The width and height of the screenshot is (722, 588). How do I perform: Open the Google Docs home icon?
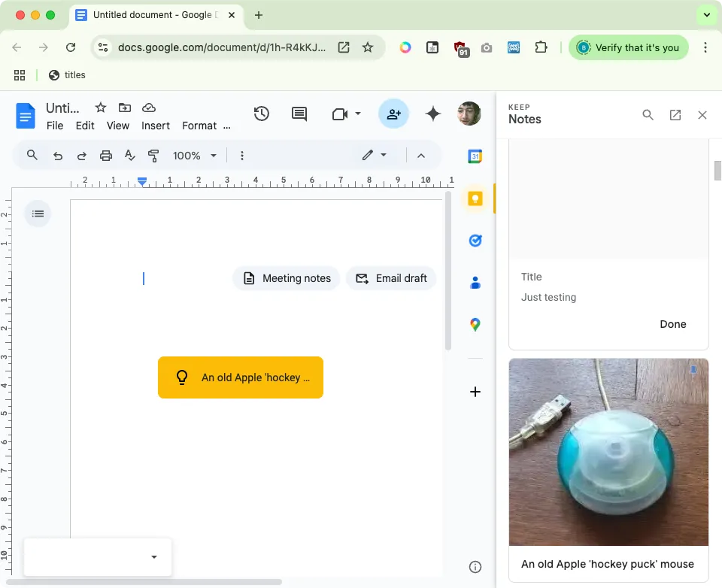click(x=26, y=116)
